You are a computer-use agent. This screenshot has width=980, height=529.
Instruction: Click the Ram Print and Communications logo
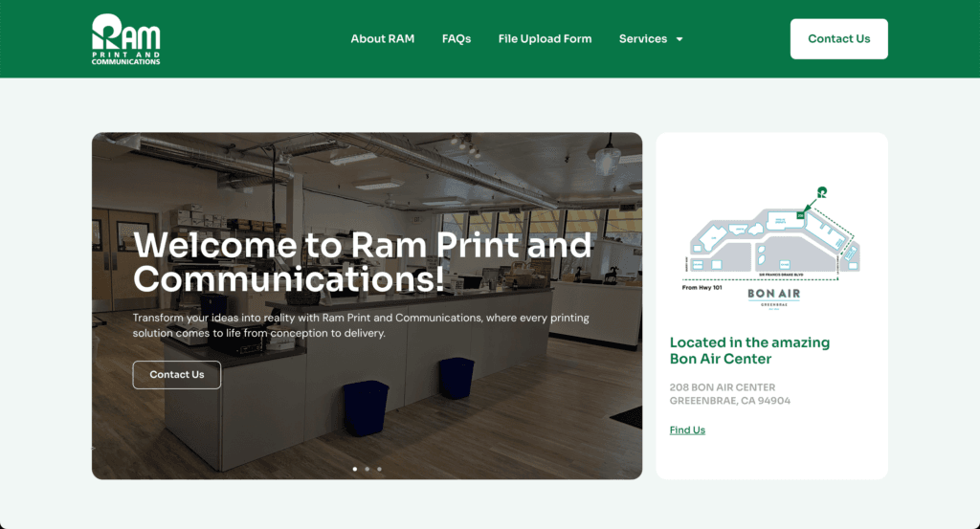(x=125, y=39)
